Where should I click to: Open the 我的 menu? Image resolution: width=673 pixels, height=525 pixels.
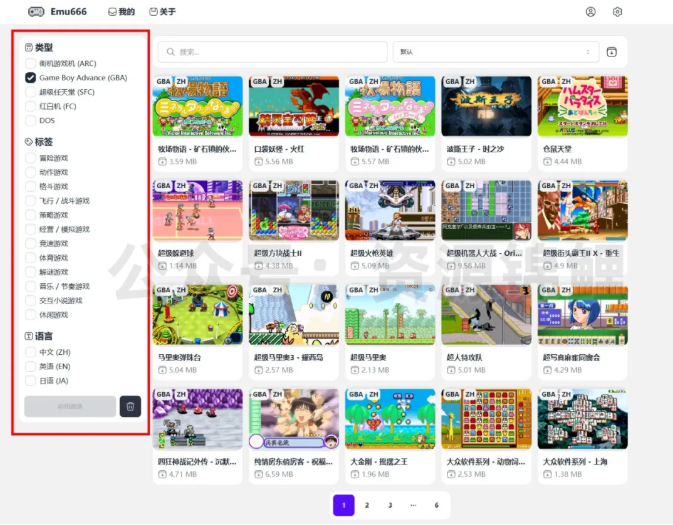pos(121,12)
